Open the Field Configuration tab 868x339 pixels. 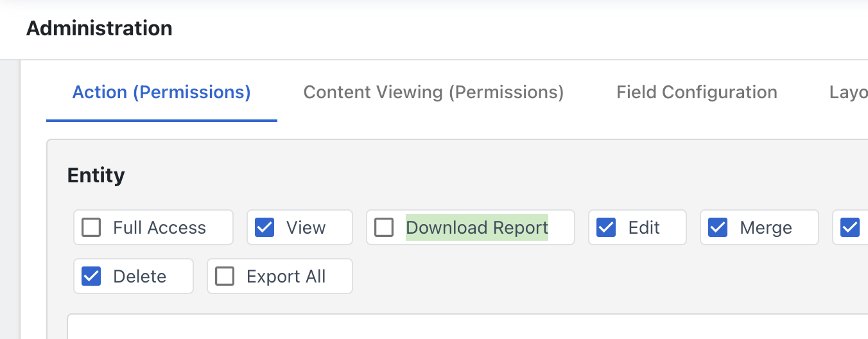[x=697, y=92]
